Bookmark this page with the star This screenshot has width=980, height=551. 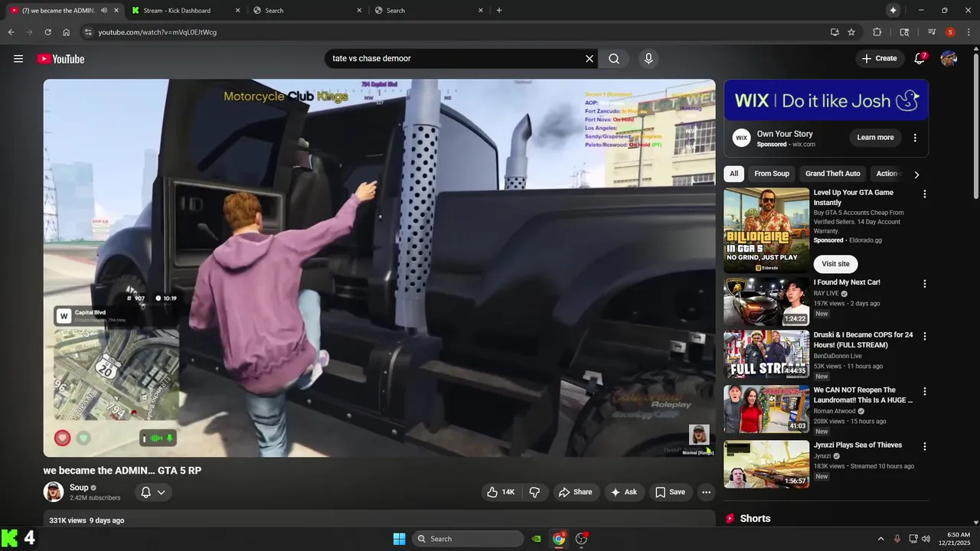click(x=851, y=32)
